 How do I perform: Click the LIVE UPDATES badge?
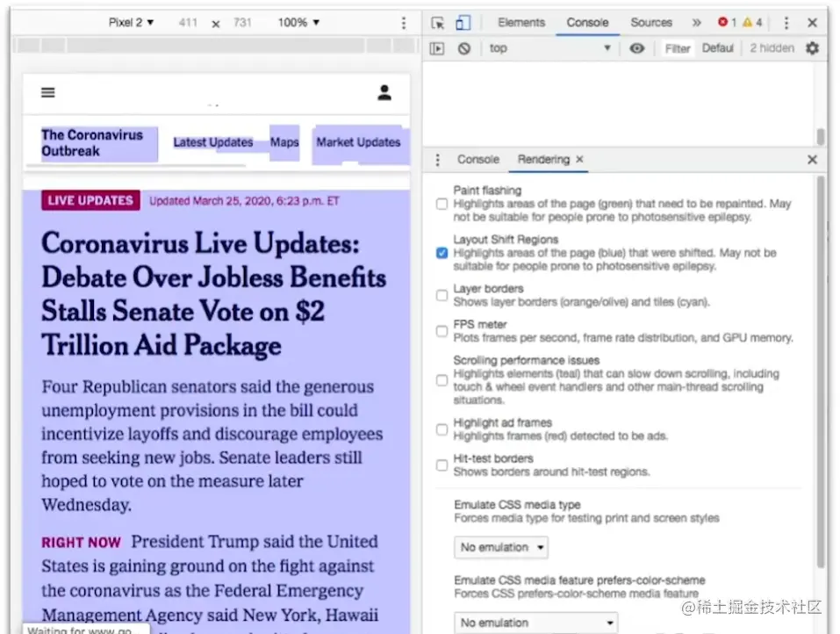click(x=90, y=200)
